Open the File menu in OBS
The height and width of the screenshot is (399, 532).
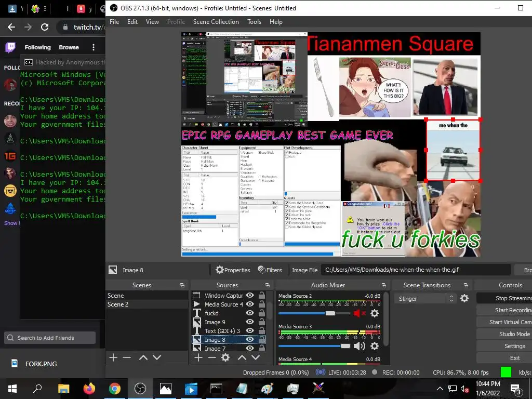(114, 22)
